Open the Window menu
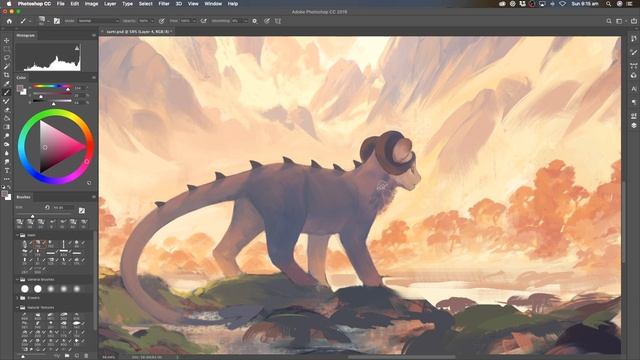 213,4
